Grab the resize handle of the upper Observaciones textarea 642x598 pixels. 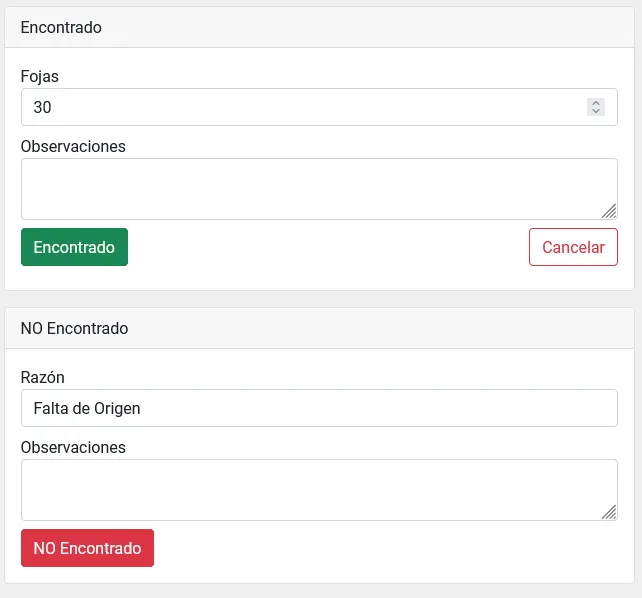[609, 211]
